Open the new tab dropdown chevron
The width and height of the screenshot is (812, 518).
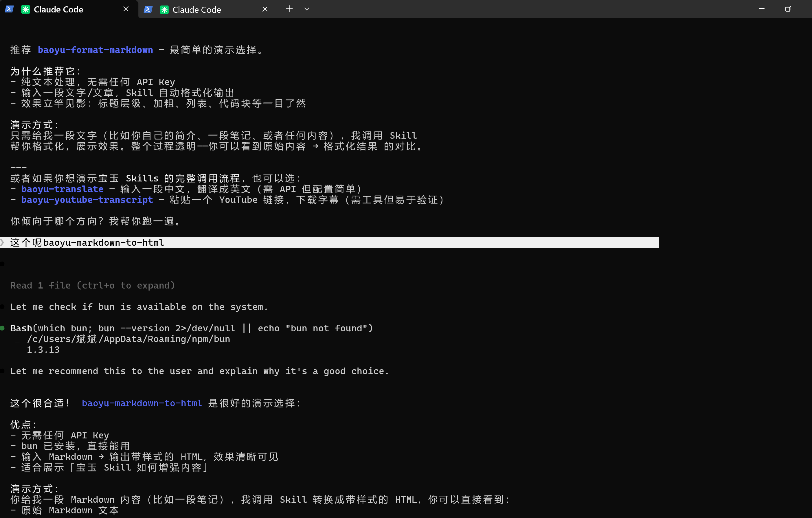coord(306,9)
